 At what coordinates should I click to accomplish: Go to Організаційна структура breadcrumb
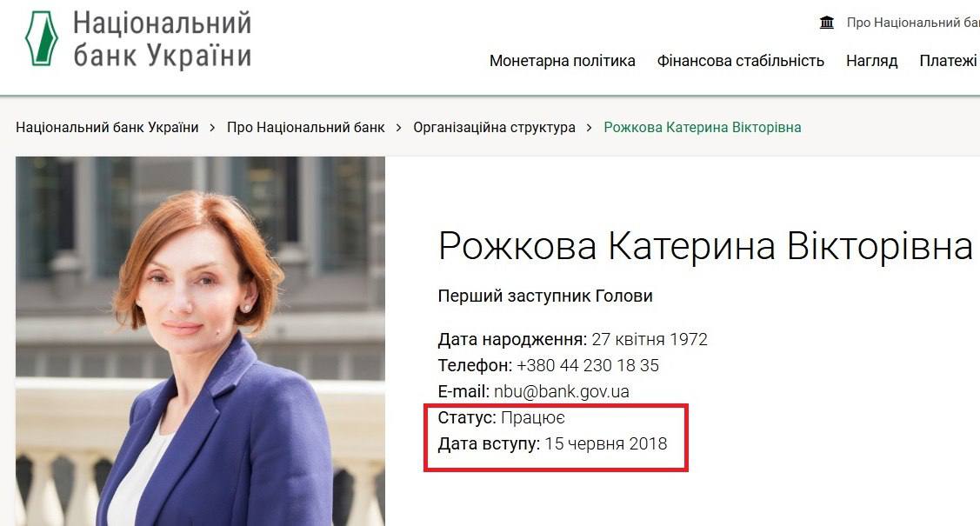(494, 128)
